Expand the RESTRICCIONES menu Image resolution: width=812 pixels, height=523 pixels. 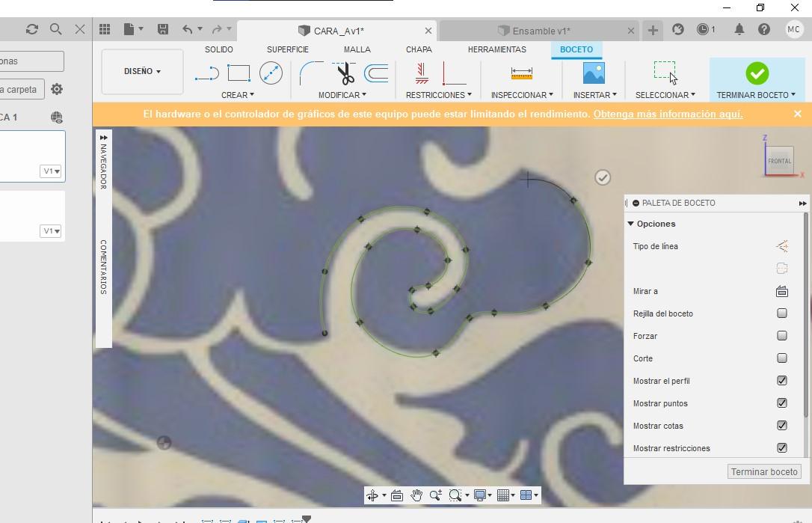pyautogui.click(x=439, y=95)
